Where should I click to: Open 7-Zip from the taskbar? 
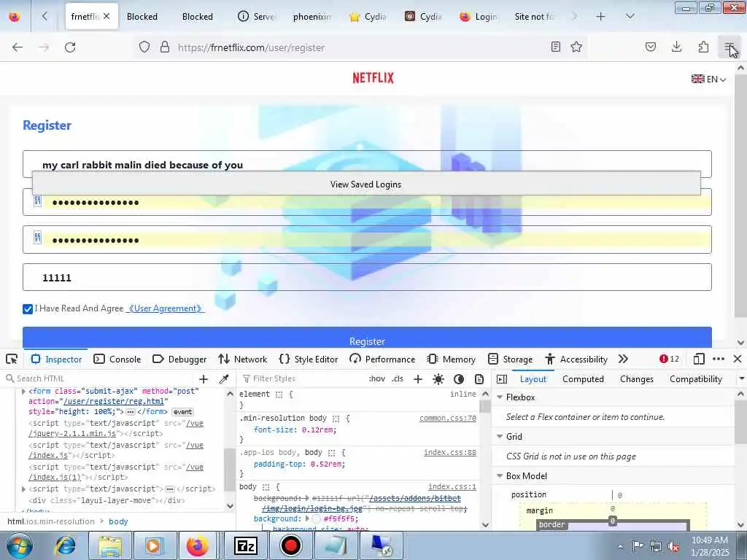(246, 545)
